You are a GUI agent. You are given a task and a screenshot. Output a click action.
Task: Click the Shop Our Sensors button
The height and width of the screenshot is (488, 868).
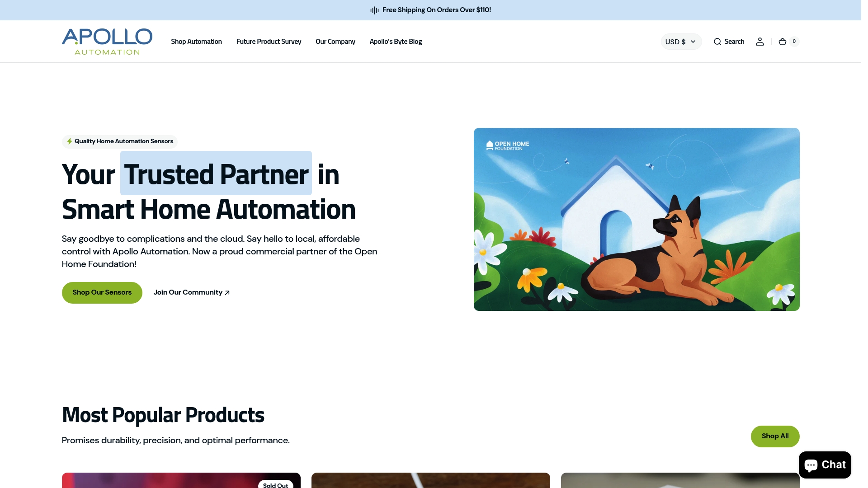[102, 293]
